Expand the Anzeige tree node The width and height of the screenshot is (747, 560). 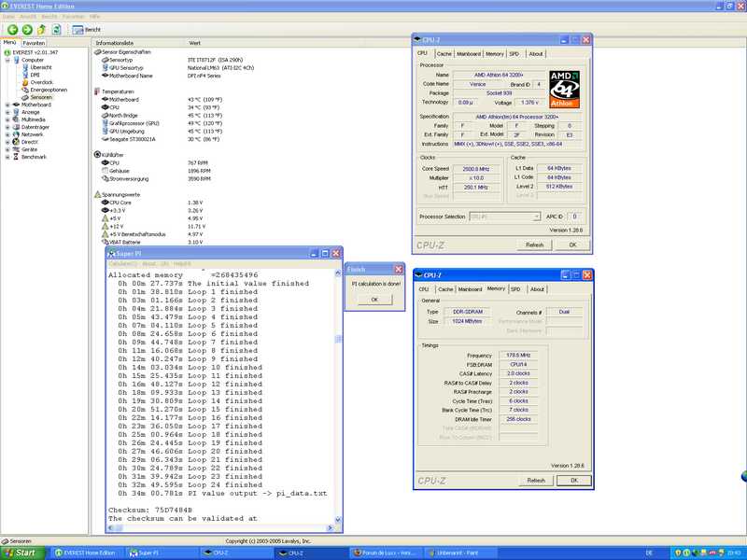tap(7, 112)
